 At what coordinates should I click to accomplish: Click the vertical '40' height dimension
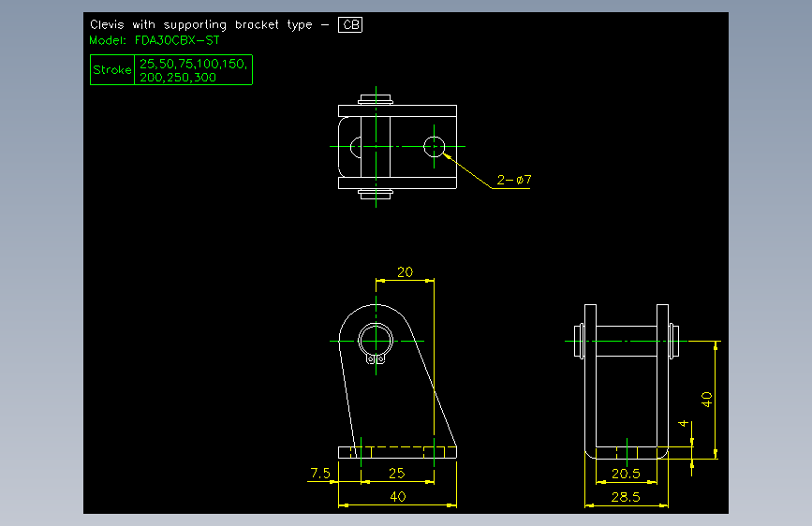pos(707,399)
